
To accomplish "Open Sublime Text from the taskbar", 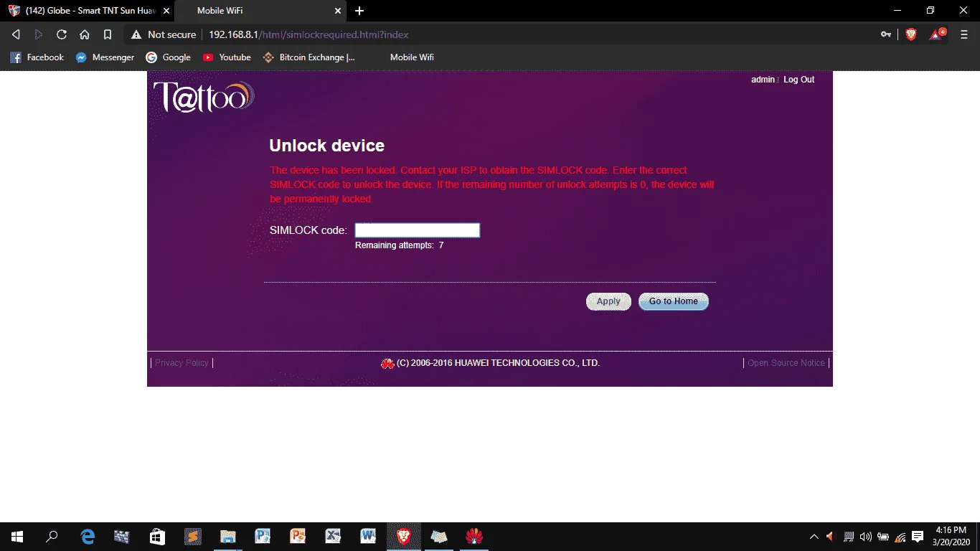I will [192, 537].
